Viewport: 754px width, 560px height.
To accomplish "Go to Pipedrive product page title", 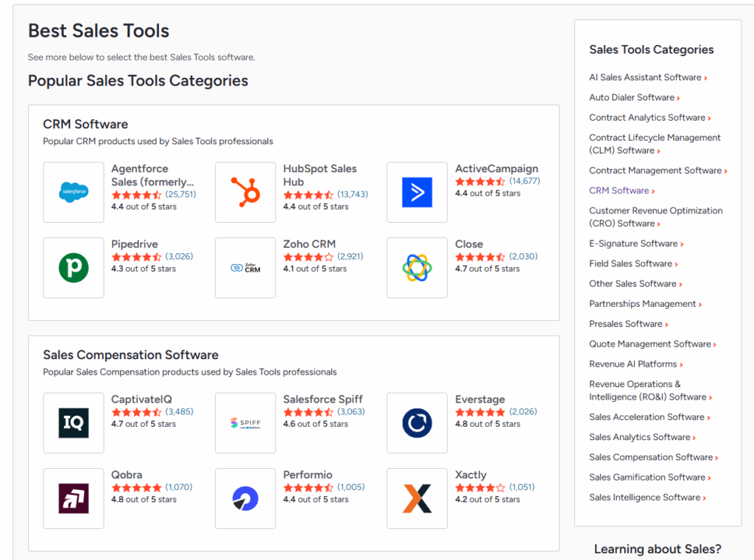I will pos(135,244).
